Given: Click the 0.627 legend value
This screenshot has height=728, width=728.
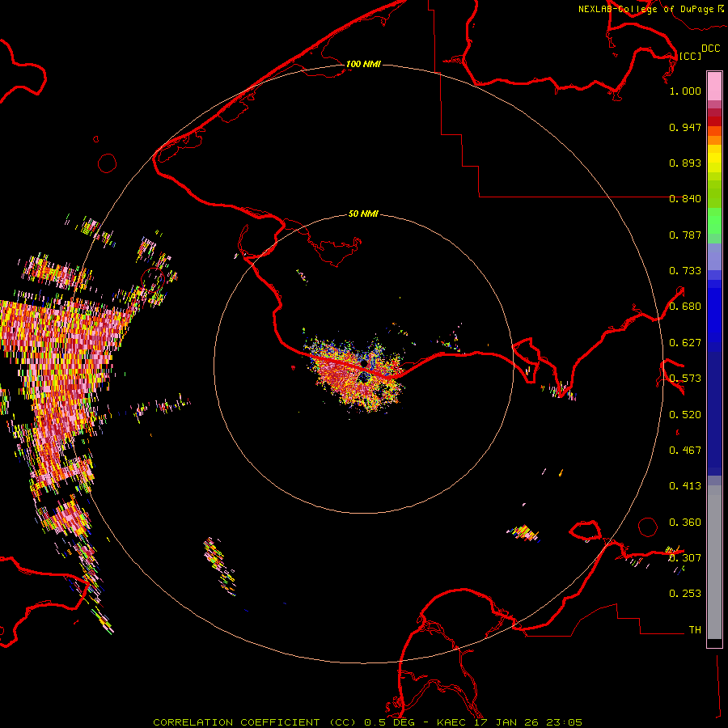Looking at the screenshot, I should coord(685,343).
